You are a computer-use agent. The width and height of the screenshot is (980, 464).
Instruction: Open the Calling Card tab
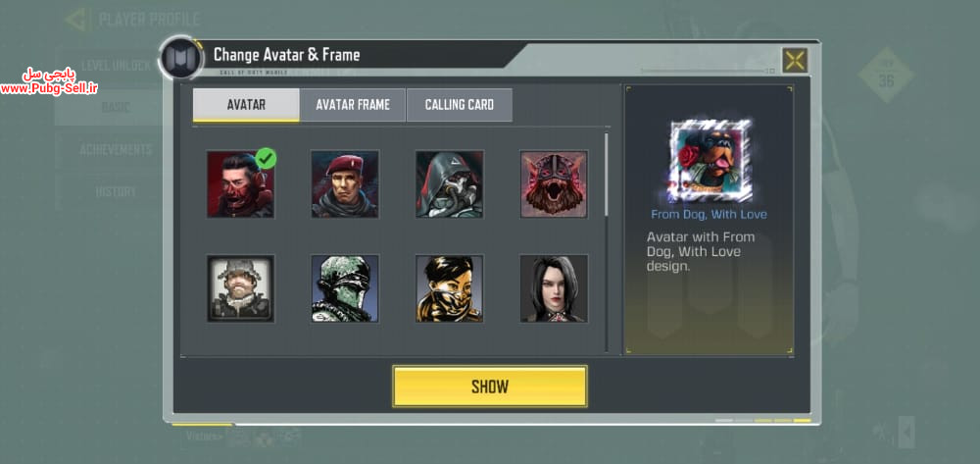pos(460,104)
